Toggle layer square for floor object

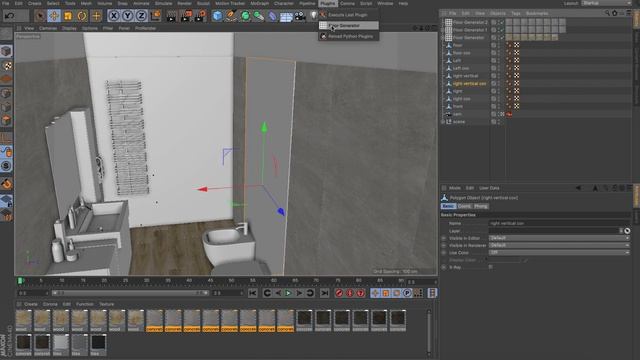click(x=493, y=45)
